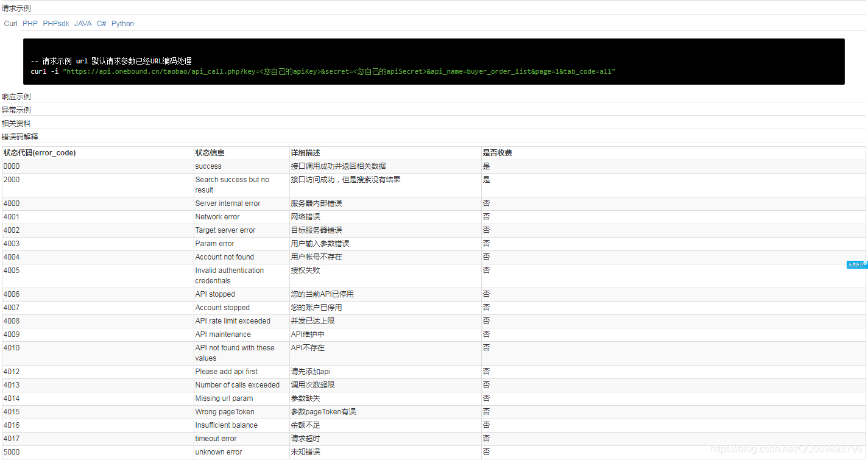Click the 'timeout error' cell
This screenshot has height=460, width=868.
241,439
